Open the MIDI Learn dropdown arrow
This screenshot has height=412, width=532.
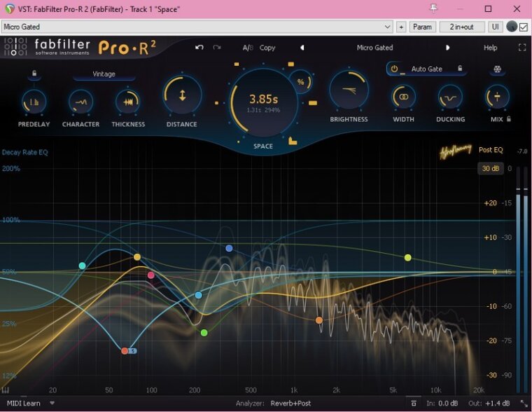[x=52, y=404]
